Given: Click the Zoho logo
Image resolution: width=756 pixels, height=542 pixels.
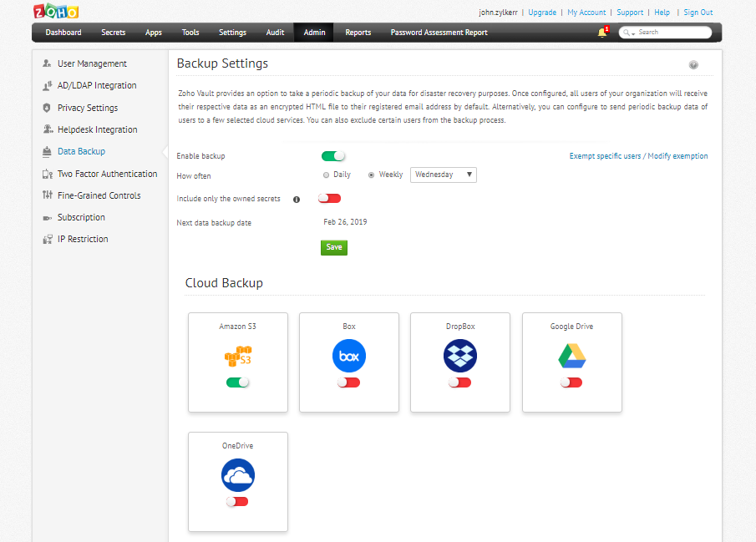Looking at the screenshot, I should point(56,11).
